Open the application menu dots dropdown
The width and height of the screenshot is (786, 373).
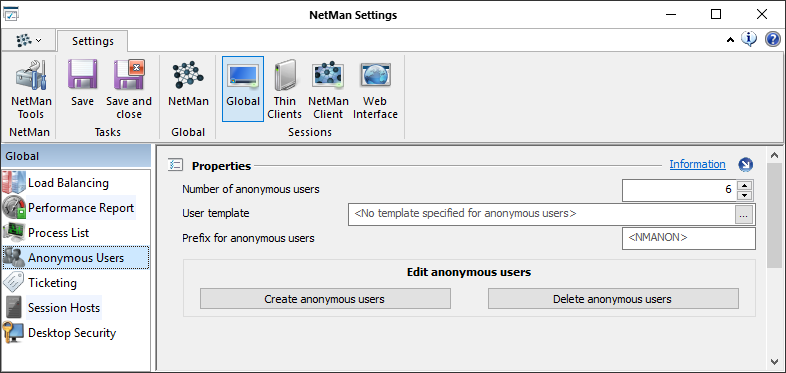click(29, 40)
